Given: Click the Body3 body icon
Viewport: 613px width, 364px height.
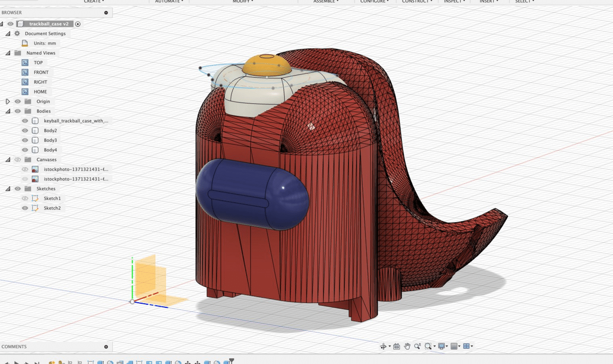Looking at the screenshot, I should (x=35, y=140).
